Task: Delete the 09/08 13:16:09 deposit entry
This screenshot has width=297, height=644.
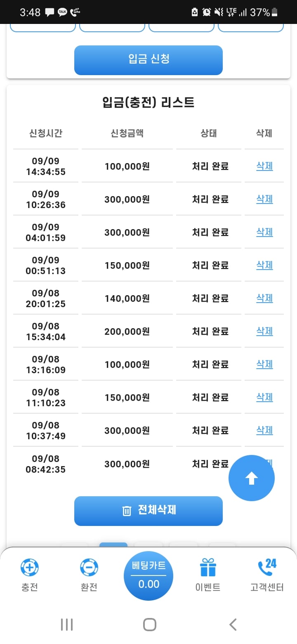Action: click(x=264, y=364)
